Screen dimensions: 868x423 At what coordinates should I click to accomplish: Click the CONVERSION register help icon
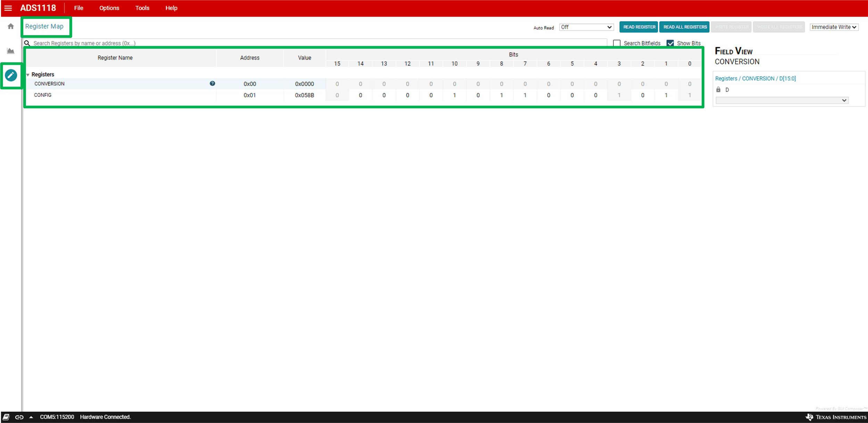tap(212, 83)
